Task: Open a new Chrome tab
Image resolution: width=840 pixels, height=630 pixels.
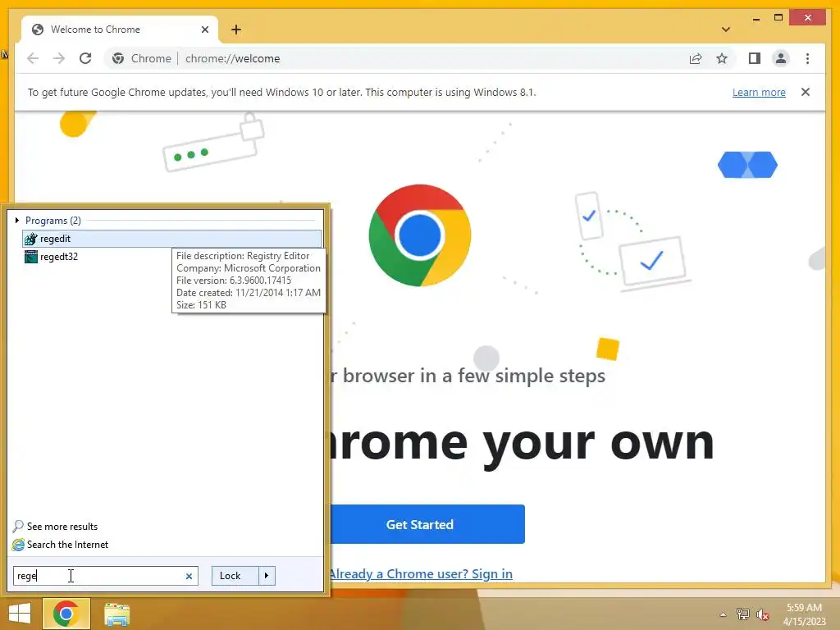Action: click(235, 30)
